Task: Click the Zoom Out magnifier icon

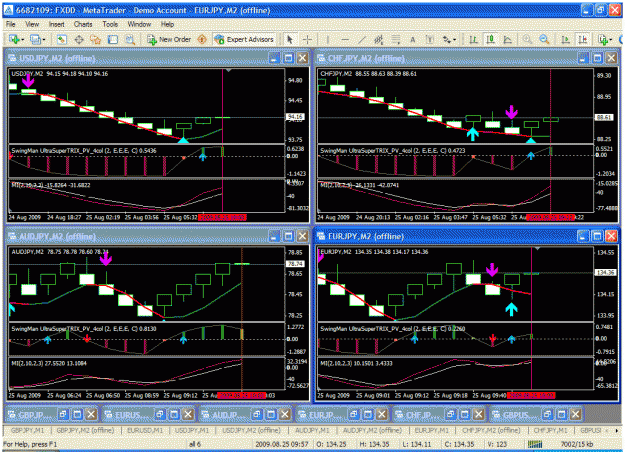Action: coord(544,39)
